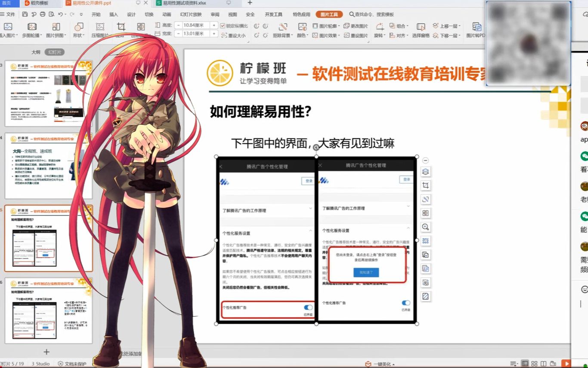Open the 设计 ribbon tab
Screen dimensions: 588x368
tap(131, 14)
